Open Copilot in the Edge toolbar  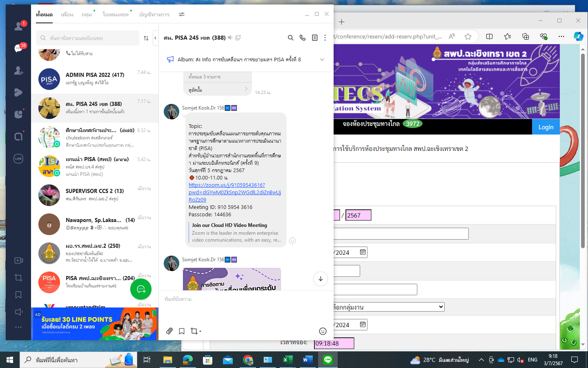pyautogui.click(x=578, y=36)
